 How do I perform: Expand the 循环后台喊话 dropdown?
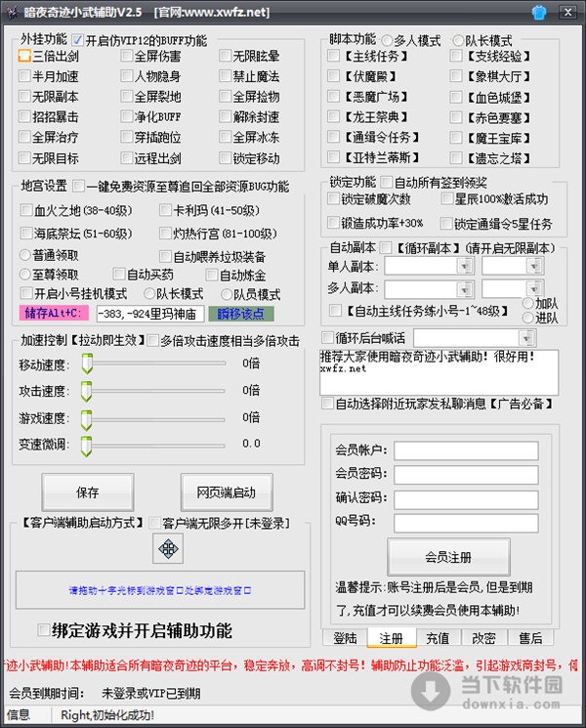(x=526, y=338)
